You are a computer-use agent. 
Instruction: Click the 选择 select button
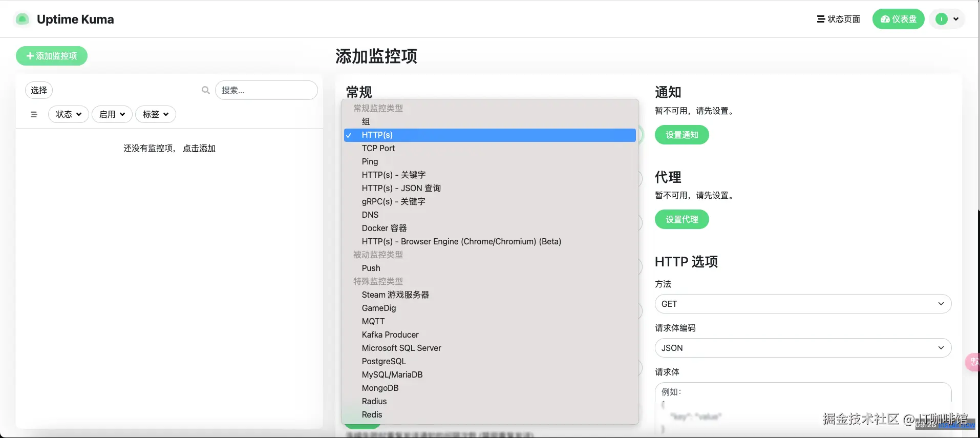pyautogui.click(x=39, y=90)
